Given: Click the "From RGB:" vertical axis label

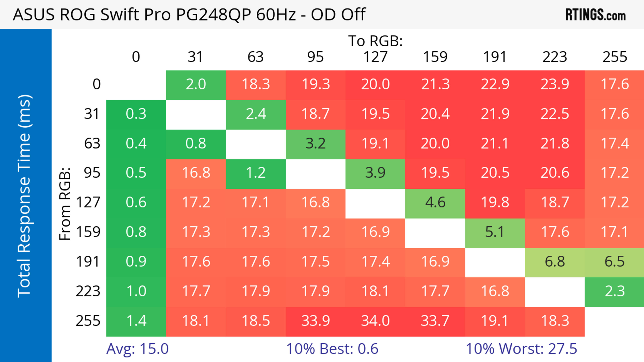Looking at the screenshot, I should tap(65, 204).
